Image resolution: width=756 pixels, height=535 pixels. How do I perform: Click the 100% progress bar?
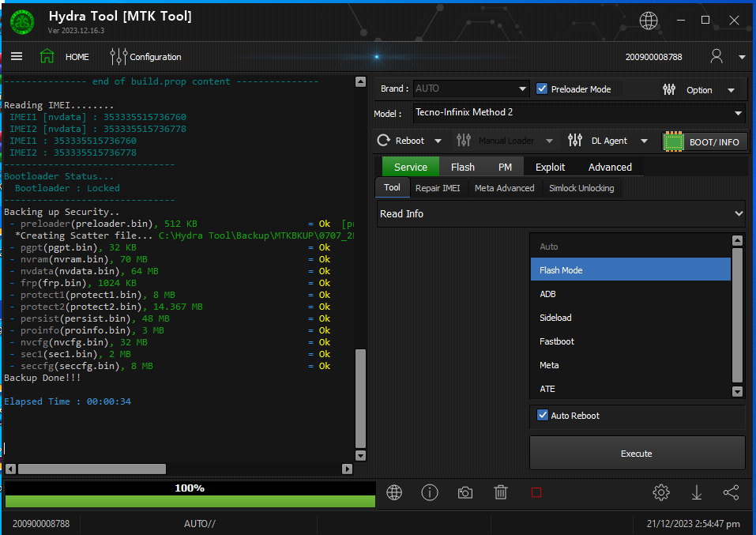point(190,495)
